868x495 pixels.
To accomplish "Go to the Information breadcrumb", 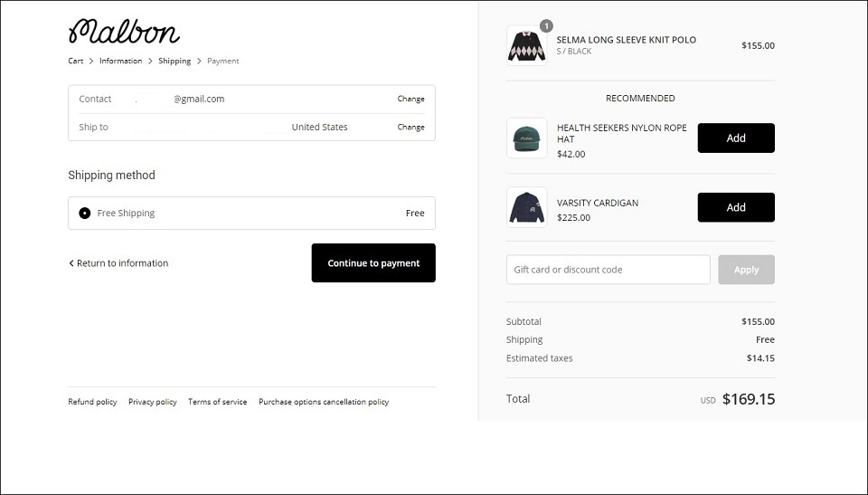I will pyautogui.click(x=120, y=61).
